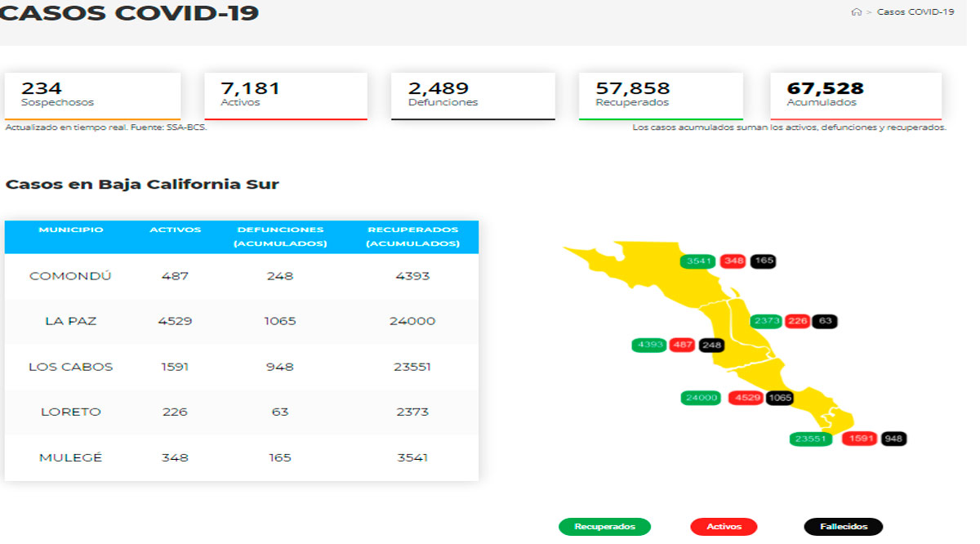The height and width of the screenshot is (544, 980).
Task: Click the green 24000 map badge
Action: click(702, 398)
